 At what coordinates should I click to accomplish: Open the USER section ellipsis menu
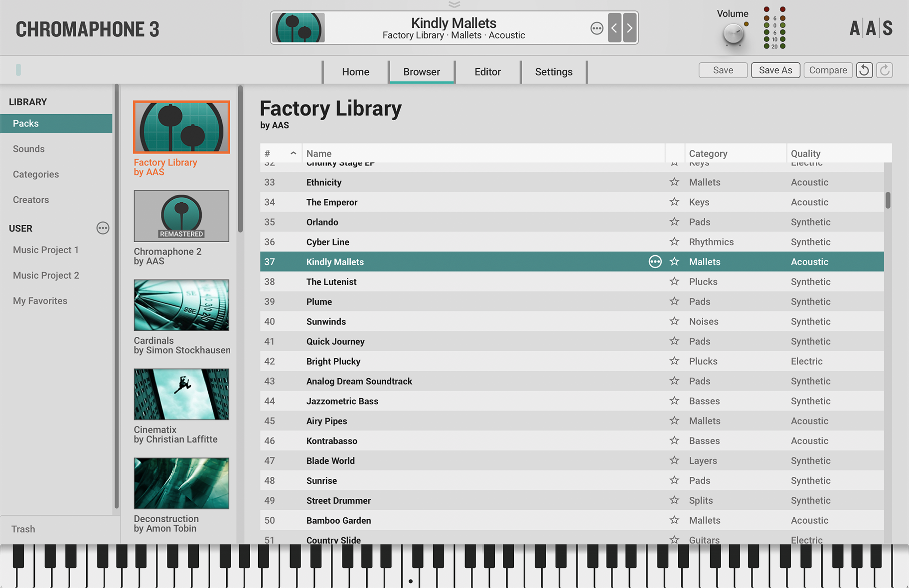click(103, 228)
